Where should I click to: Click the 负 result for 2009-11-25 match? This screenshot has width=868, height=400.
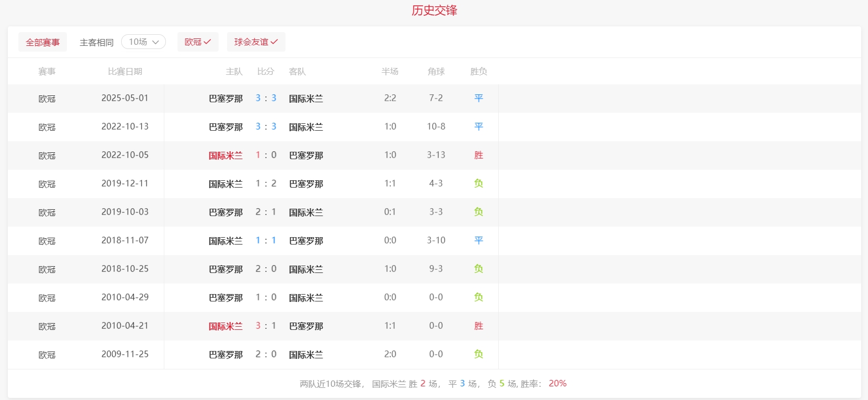click(478, 354)
